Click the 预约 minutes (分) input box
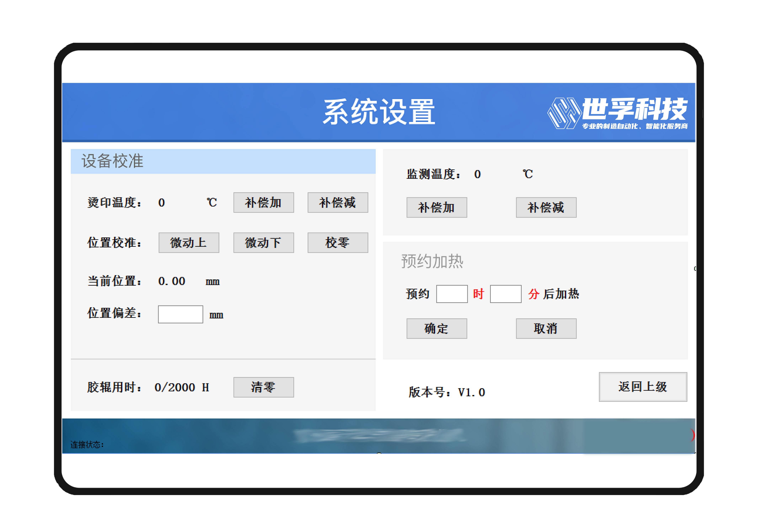 tap(505, 294)
